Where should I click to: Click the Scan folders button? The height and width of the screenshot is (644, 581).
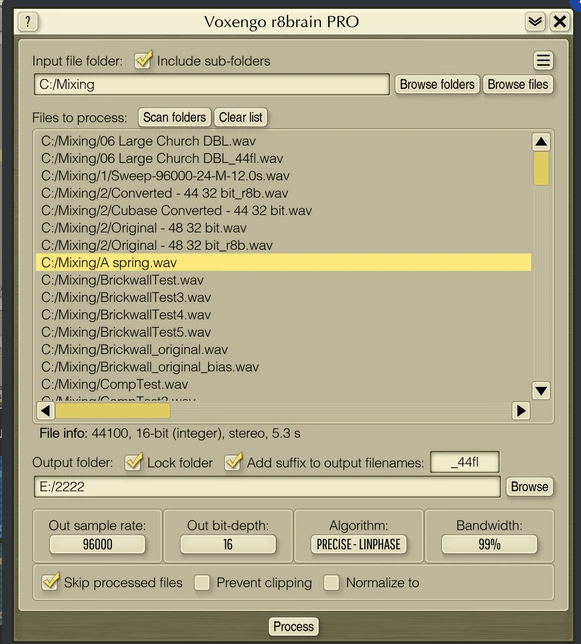(x=175, y=117)
